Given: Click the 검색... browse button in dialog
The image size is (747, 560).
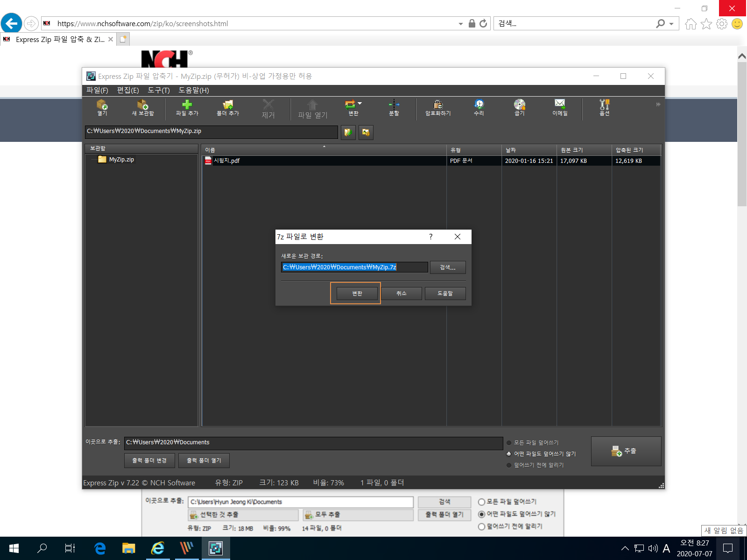Looking at the screenshot, I should (x=448, y=267).
